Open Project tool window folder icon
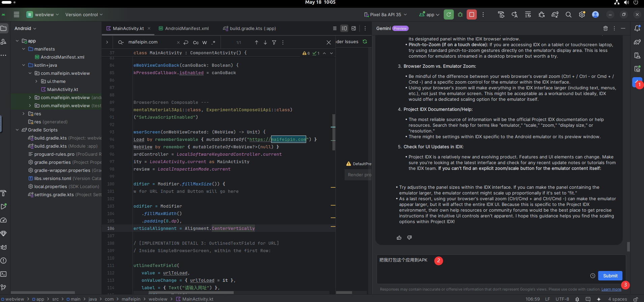The height and width of the screenshot is (302, 644). pos(4,28)
